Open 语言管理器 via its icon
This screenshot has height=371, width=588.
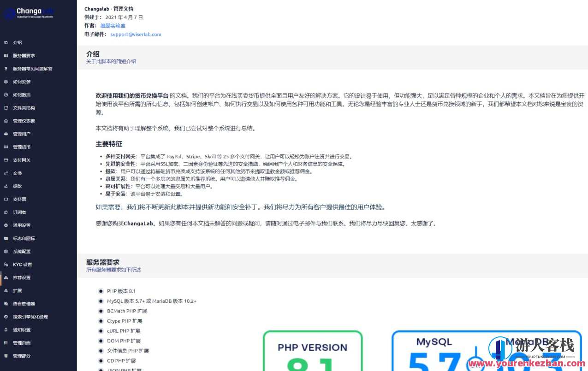click(x=6, y=304)
